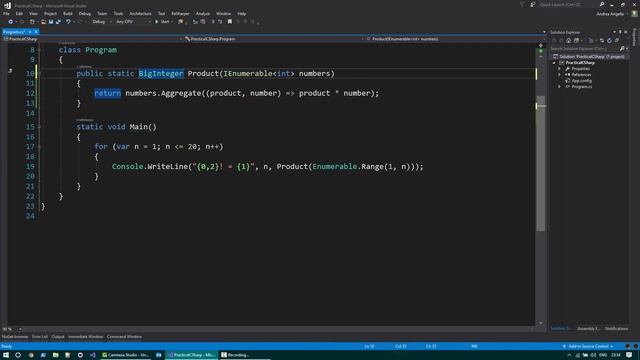Click the editor split handle above the scrollbar
The image size is (640, 360).
541,46
